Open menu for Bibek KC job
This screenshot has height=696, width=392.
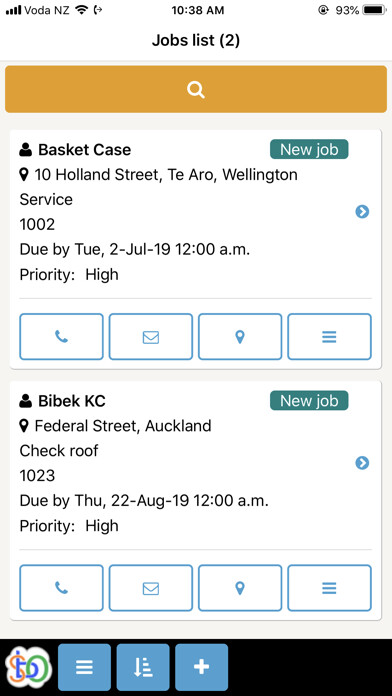tap(329, 588)
